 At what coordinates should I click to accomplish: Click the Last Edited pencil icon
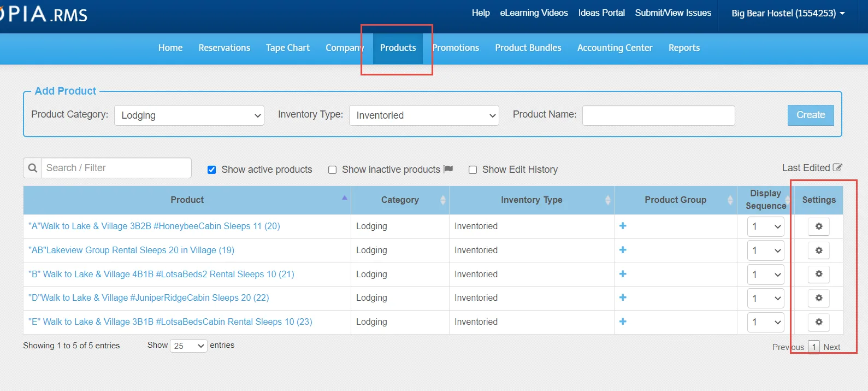coord(837,167)
